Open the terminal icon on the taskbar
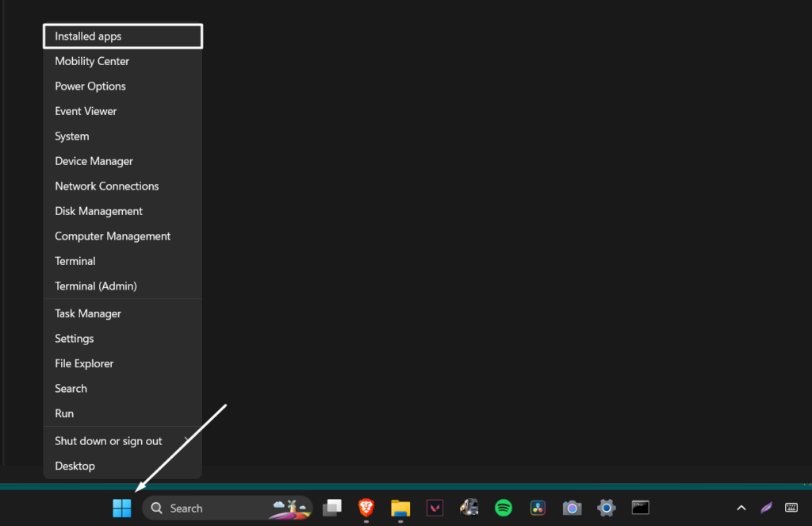The width and height of the screenshot is (812, 526). (x=641, y=508)
